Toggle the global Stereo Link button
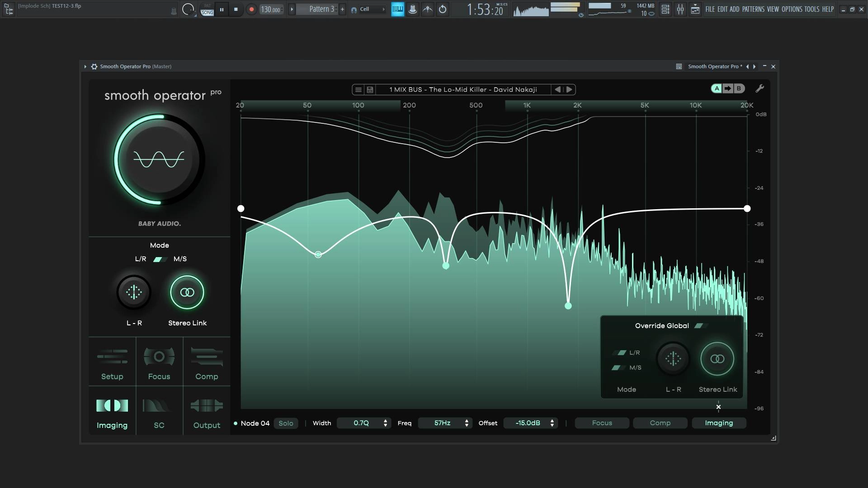Screen dimensions: 868x488 click(x=187, y=292)
